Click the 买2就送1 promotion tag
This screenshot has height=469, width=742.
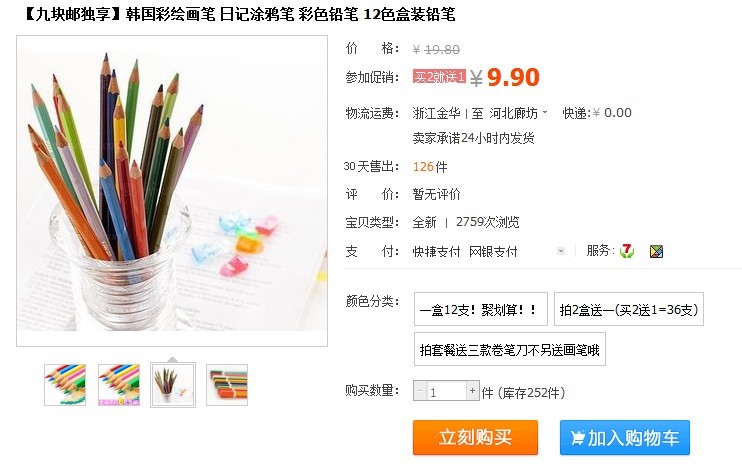coord(439,76)
